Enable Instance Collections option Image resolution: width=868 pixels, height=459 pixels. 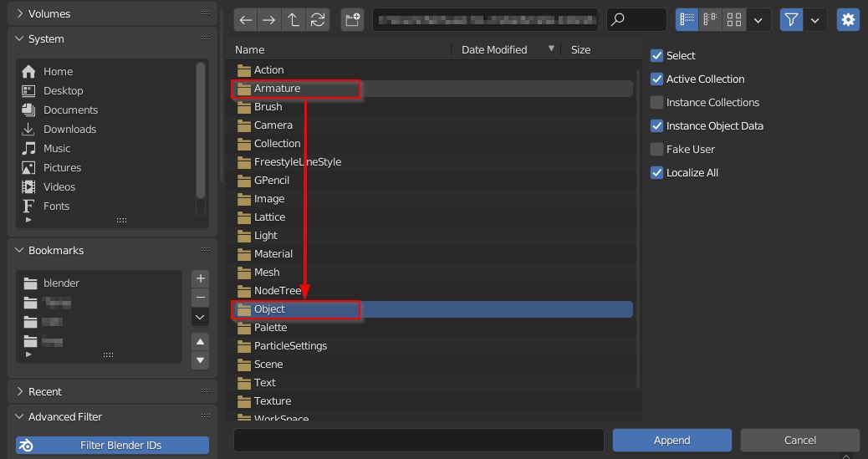pos(656,103)
